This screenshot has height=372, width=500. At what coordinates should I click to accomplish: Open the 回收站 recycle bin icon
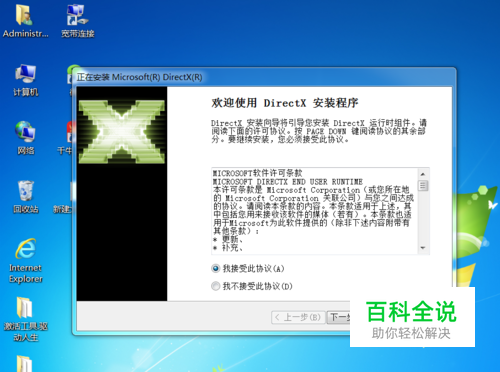pyautogui.click(x=25, y=197)
